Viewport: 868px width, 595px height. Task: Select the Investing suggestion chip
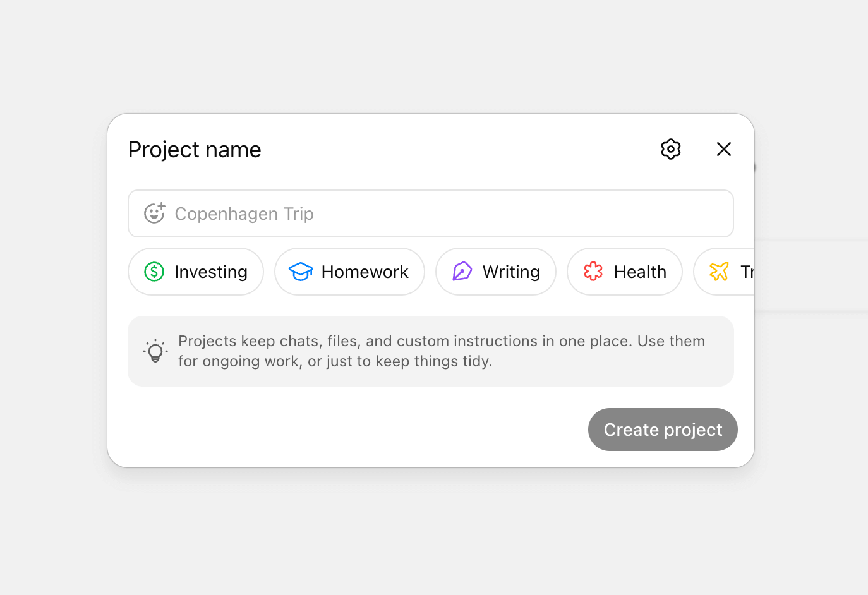[x=196, y=272]
